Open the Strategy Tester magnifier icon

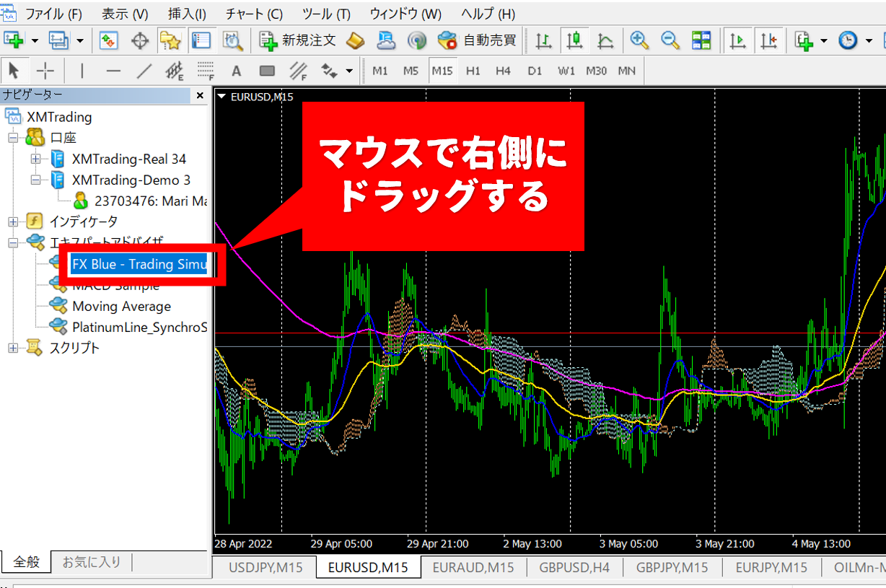pos(232,40)
